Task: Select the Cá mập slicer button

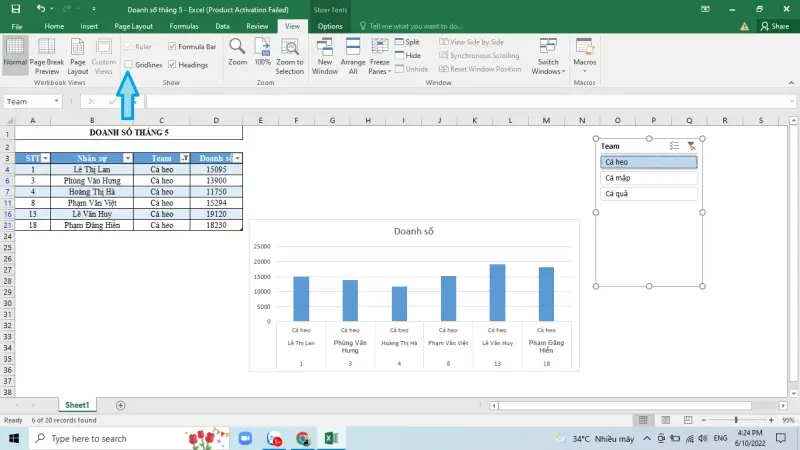Action: pyautogui.click(x=648, y=178)
